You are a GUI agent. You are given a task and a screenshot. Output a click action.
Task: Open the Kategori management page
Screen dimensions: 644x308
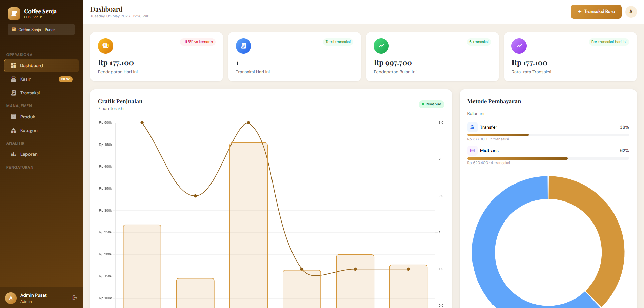coord(41,130)
